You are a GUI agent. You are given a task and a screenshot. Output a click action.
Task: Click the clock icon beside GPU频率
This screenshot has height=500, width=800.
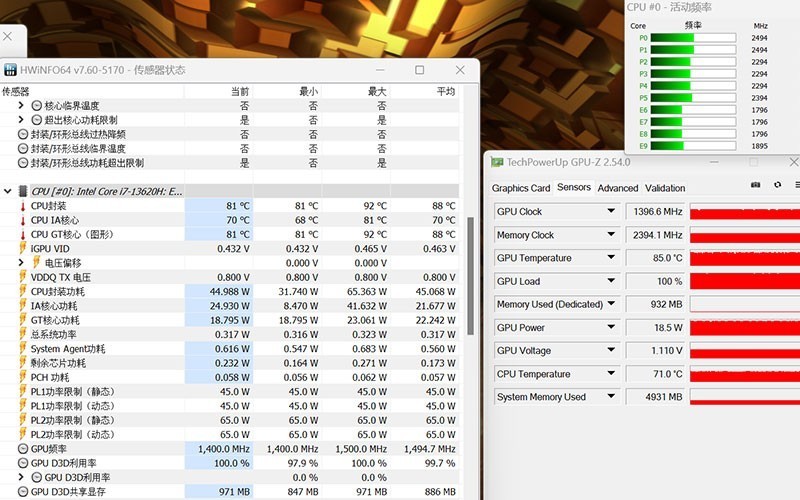click(23, 449)
